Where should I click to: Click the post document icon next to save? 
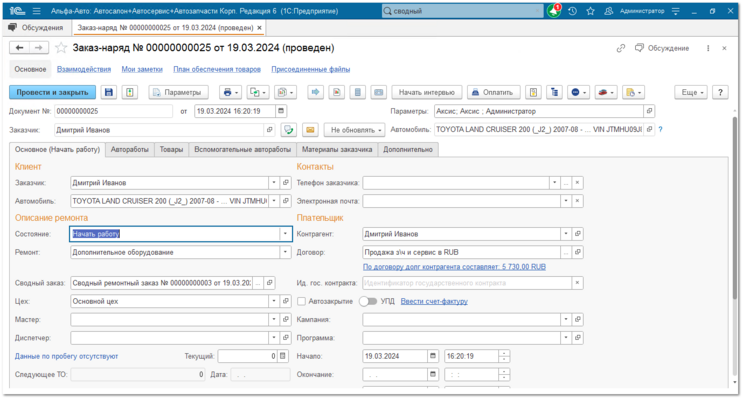pos(129,92)
